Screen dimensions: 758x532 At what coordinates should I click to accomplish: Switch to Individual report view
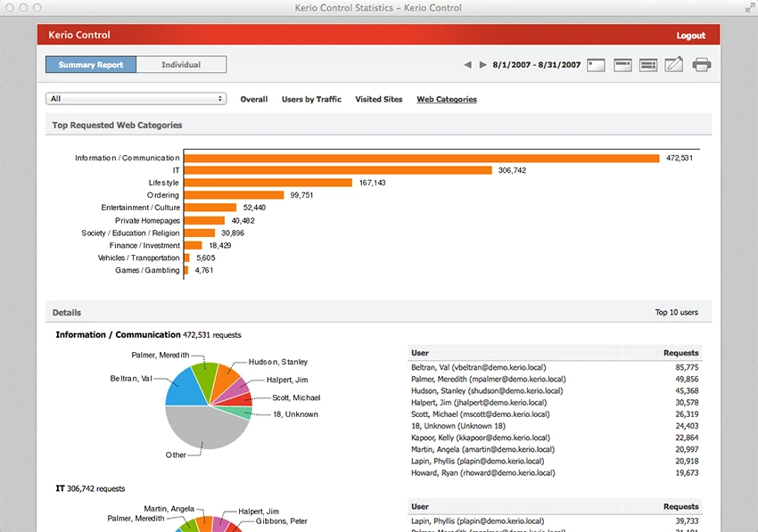pos(181,65)
